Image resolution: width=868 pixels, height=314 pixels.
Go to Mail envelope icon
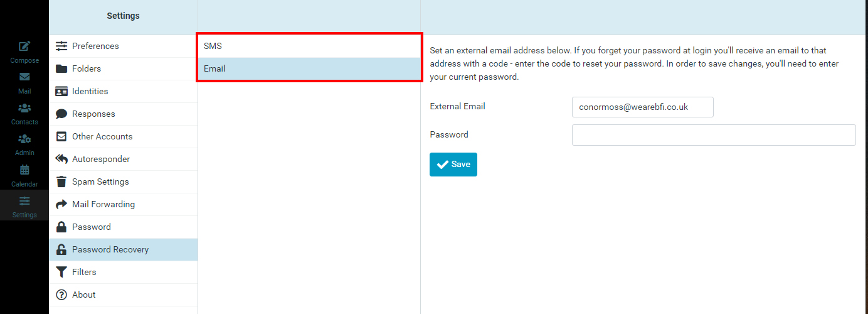[24, 77]
